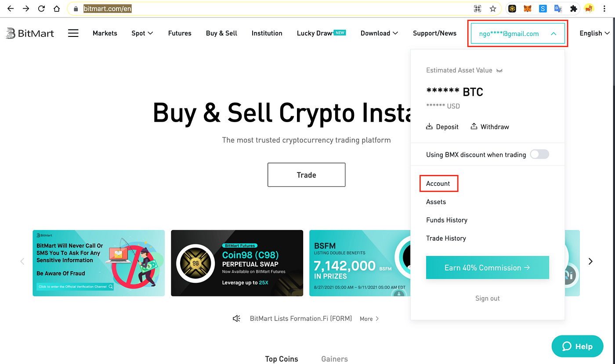Screen dimensions: 615x364
Task: Open the Google Translate extension
Action: coord(558,8)
